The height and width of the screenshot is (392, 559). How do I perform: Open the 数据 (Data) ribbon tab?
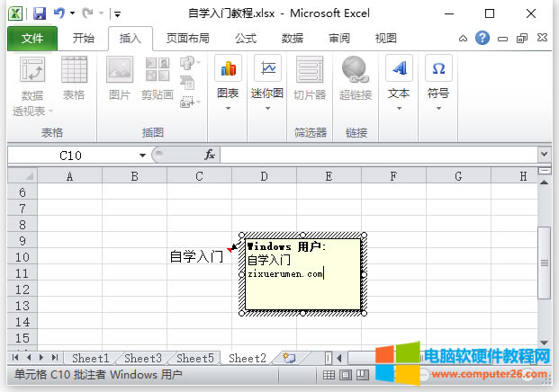292,38
